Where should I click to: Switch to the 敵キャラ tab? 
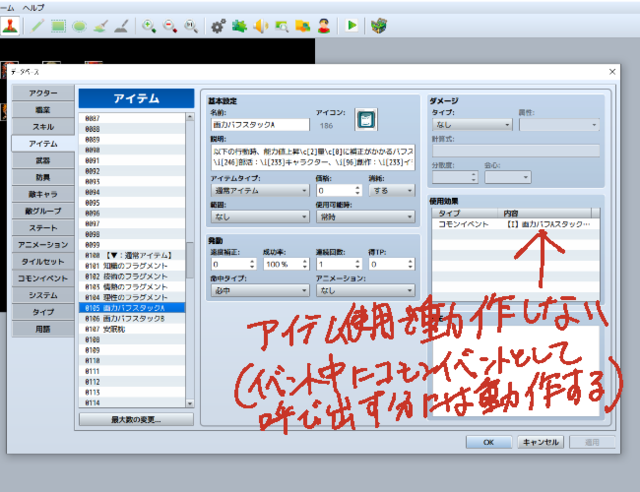coord(43,194)
